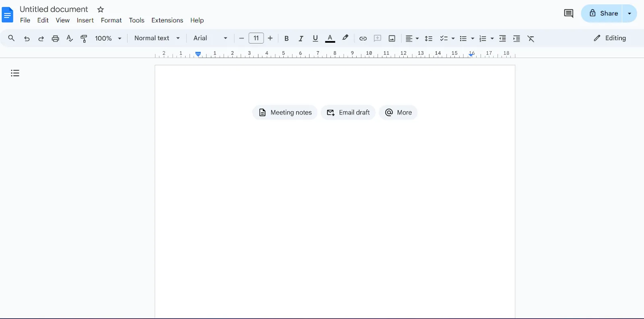Toggle bold formatting
This screenshot has height=319, width=644.
click(x=287, y=39)
